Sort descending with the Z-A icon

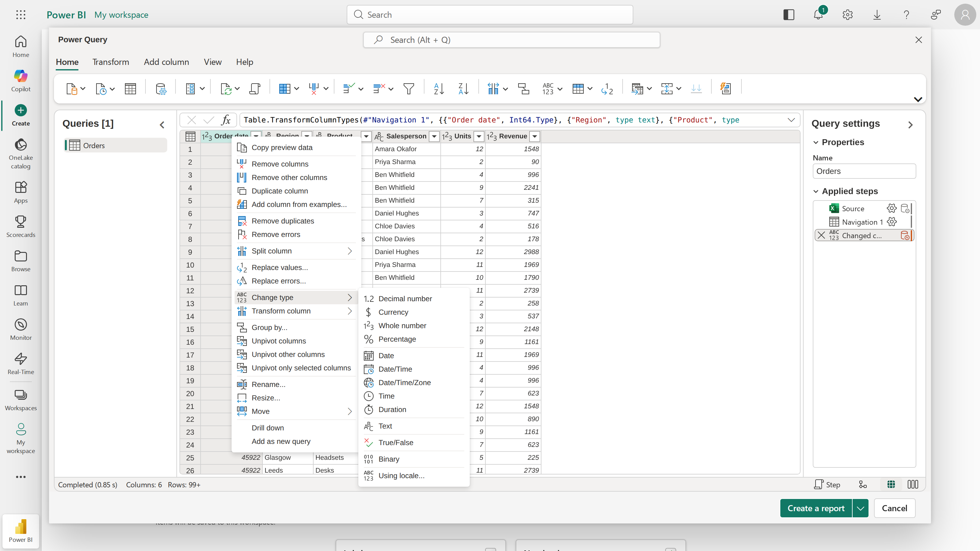tap(463, 88)
